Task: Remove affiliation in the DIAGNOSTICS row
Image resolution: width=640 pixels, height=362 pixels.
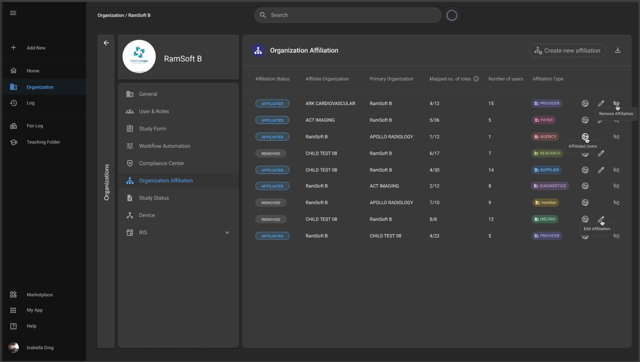Action: point(616,186)
